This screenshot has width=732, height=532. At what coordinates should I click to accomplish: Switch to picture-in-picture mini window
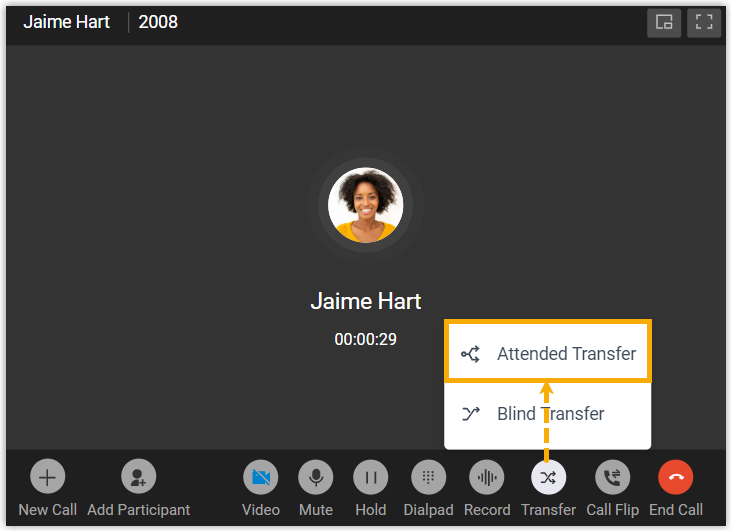click(x=664, y=22)
